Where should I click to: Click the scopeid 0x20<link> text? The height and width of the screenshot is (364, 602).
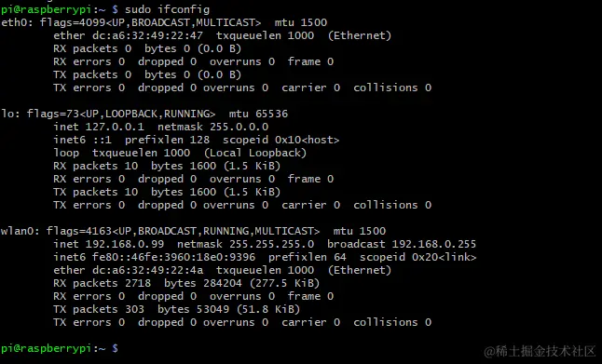pos(417,257)
